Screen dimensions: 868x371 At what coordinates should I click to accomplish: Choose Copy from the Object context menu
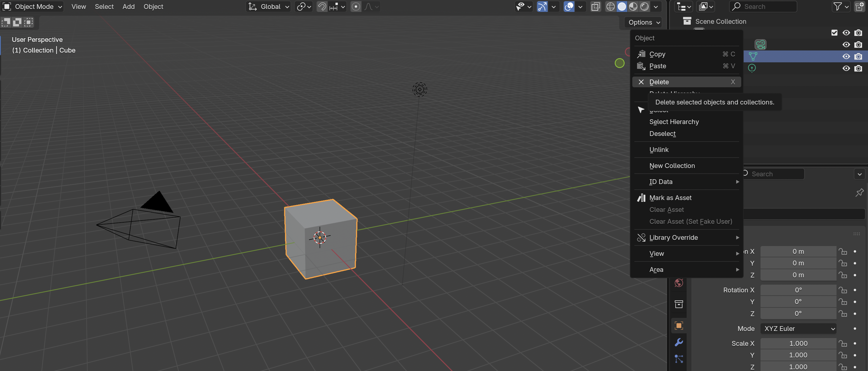686,54
